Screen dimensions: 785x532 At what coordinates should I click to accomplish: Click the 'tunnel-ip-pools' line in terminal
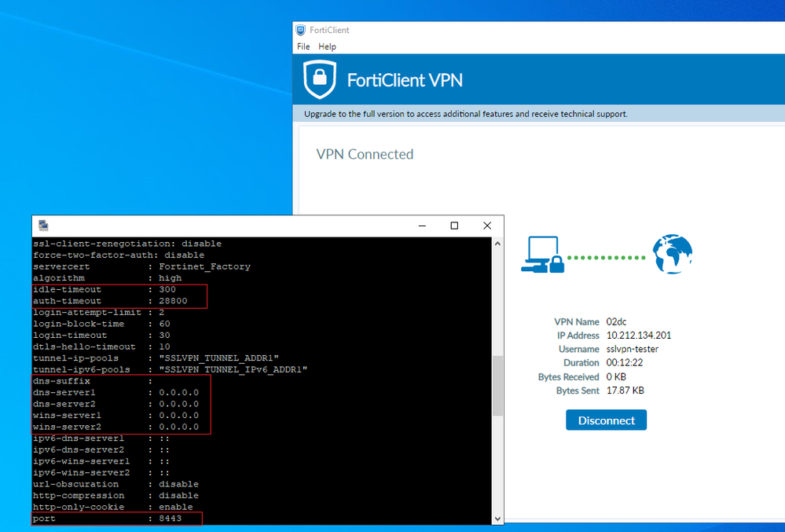pos(156,358)
